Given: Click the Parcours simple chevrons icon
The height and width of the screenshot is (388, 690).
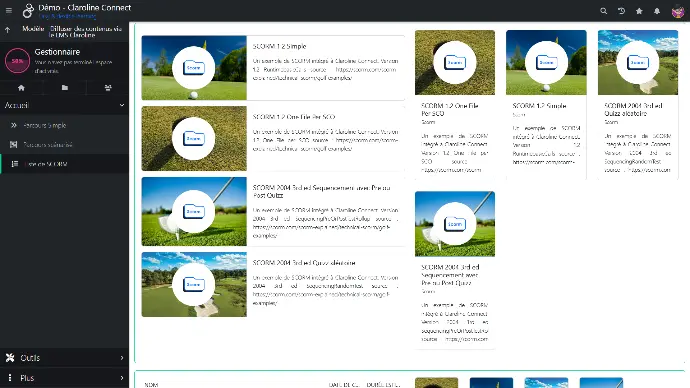Looking at the screenshot, I should click(x=14, y=125).
